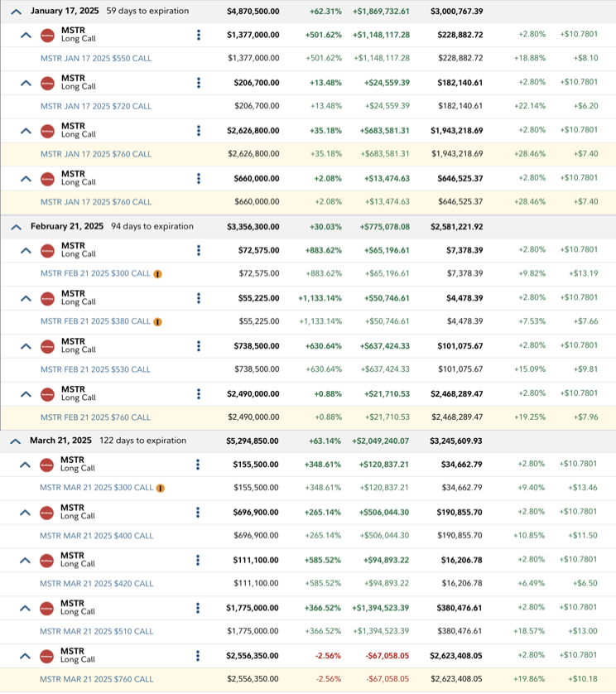The width and height of the screenshot is (616, 694).
Task: Open three-dot menu for MSTR row worth $2,626,800.00
Action: point(198,131)
